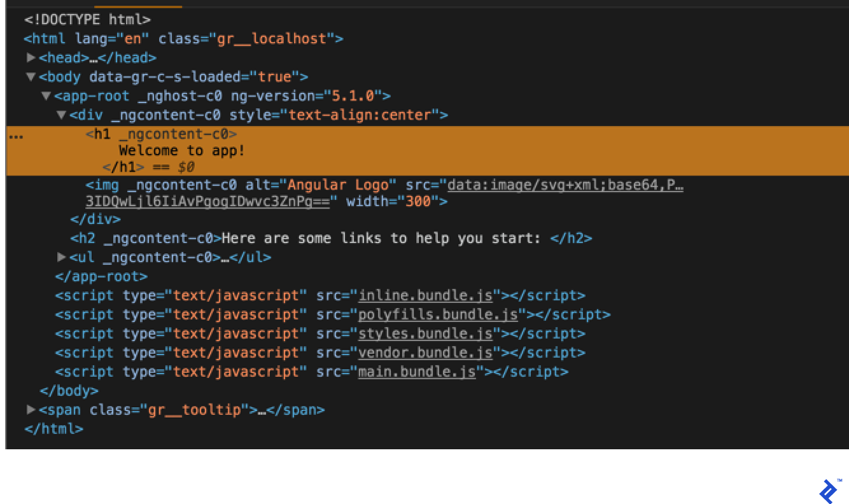Image resolution: width=849 pixels, height=504 pixels.
Task: Expand the collapsed head element
Action: pyautogui.click(x=31, y=58)
